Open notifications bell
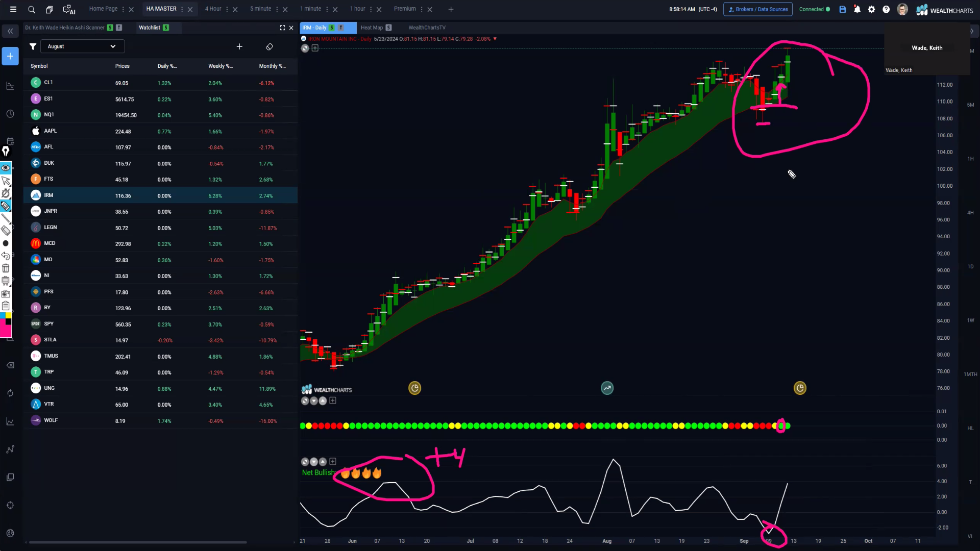Viewport: 980px width, 551px height. [857, 9]
